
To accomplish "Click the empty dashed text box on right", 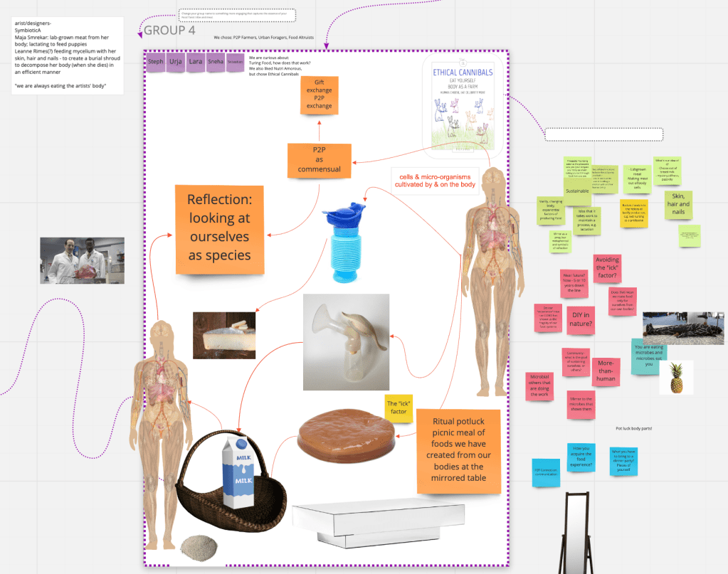I will (x=603, y=134).
